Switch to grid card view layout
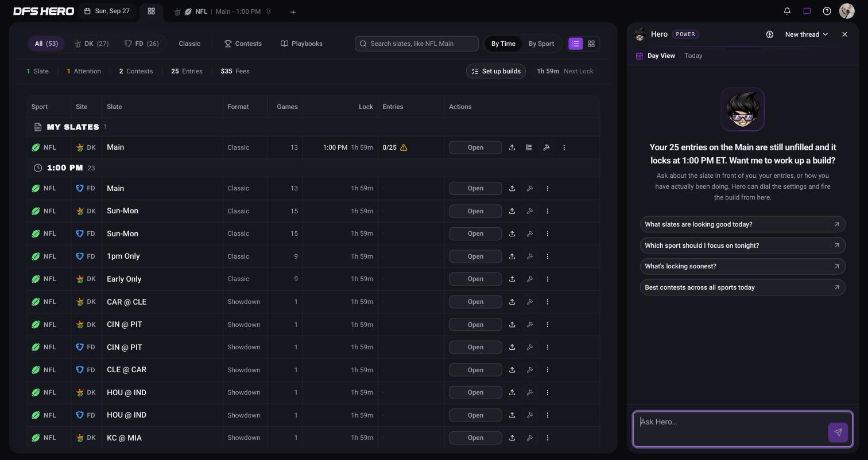868x460 pixels. click(x=591, y=44)
